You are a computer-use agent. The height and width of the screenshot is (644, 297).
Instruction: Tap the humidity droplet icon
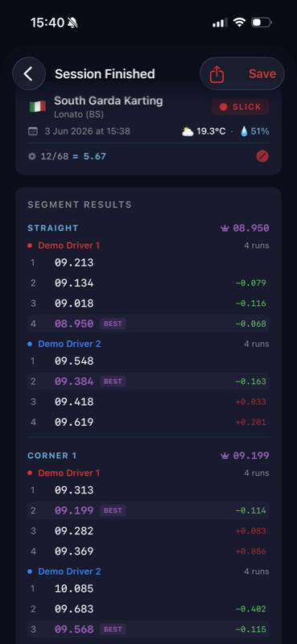click(x=244, y=131)
